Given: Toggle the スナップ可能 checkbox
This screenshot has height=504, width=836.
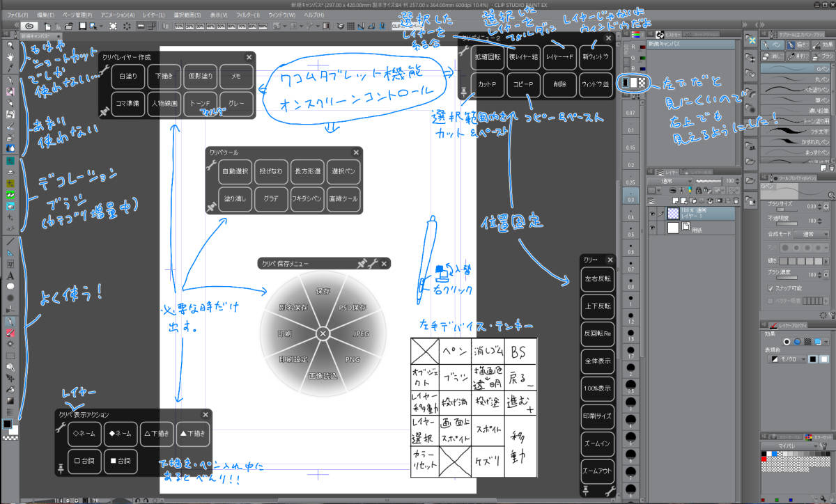Looking at the screenshot, I should (x=770, y=288).
